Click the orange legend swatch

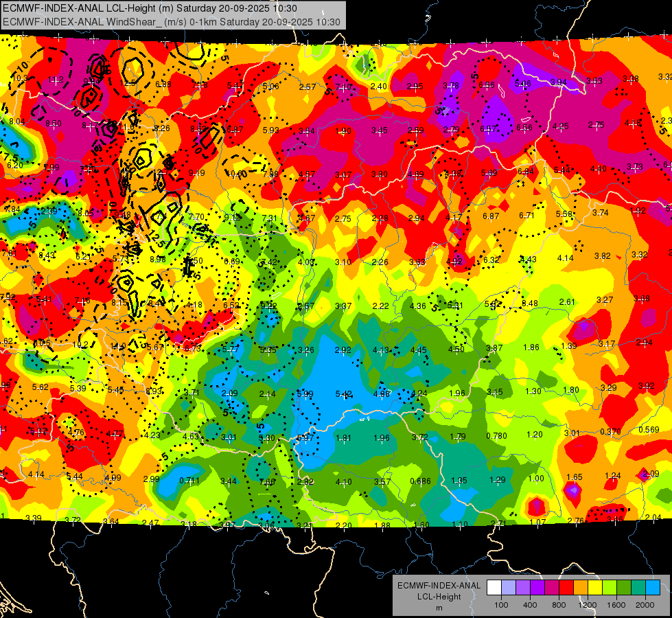580,588
